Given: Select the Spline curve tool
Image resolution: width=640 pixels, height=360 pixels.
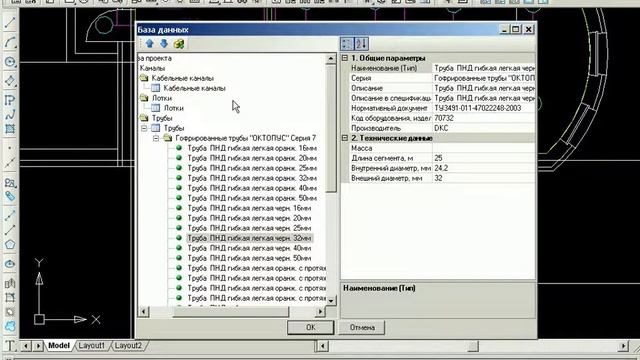Looking at the screenshot, I should (10, 115).
